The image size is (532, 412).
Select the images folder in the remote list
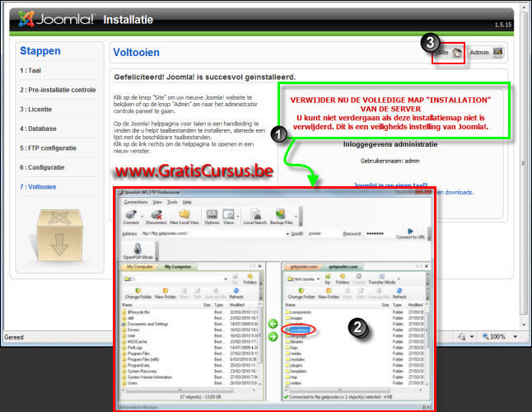[294, 318]
